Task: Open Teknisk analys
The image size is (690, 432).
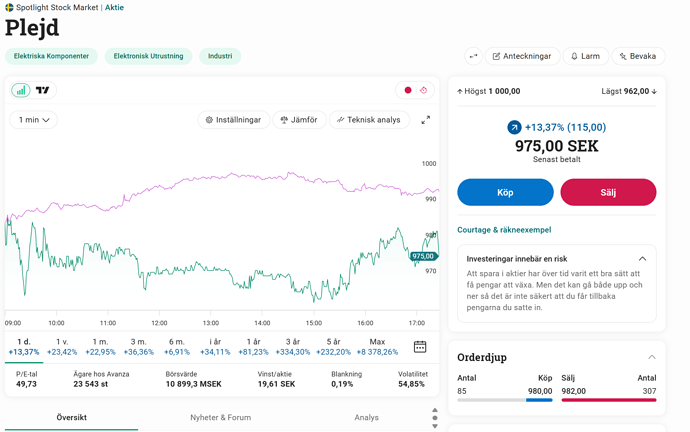Action: tap(369, 120)
